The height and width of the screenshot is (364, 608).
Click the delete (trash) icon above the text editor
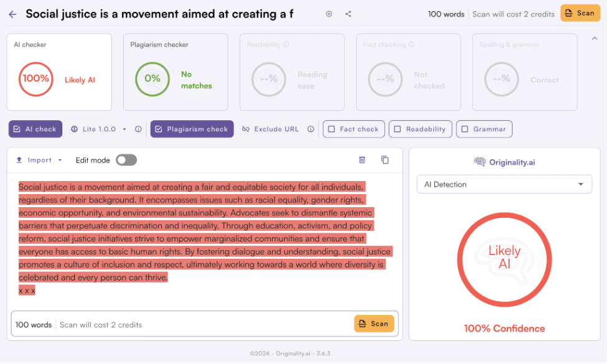pyautogui.click(x=363, y=160)
